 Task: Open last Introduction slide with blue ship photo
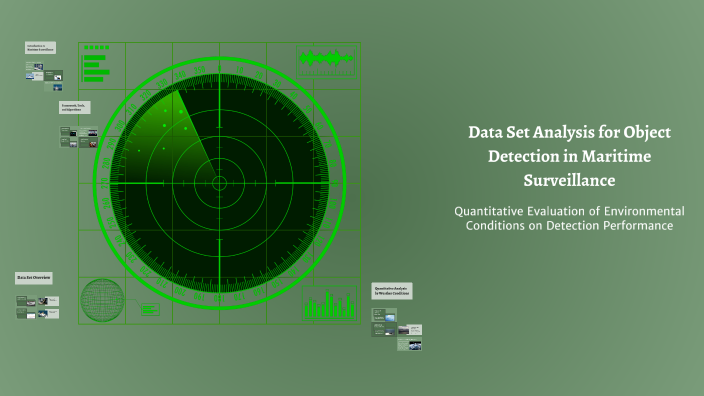53,87
